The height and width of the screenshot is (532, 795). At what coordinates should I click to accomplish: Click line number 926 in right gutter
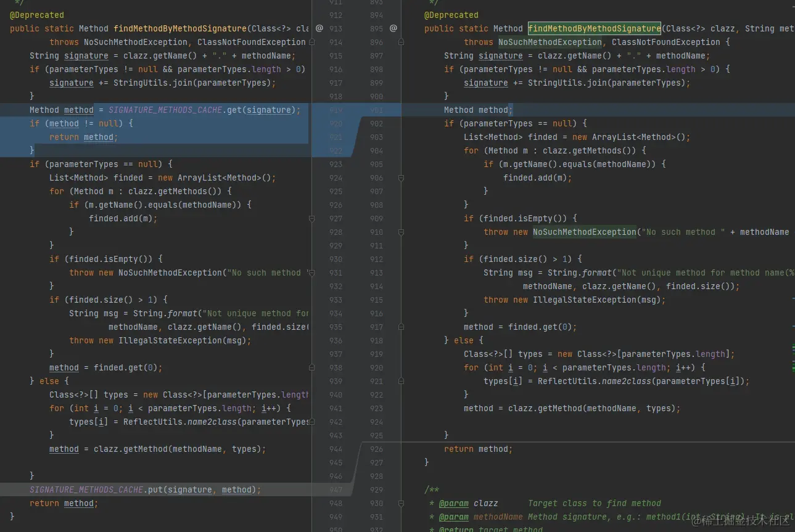pyautogui.click(x=376, y=449)
